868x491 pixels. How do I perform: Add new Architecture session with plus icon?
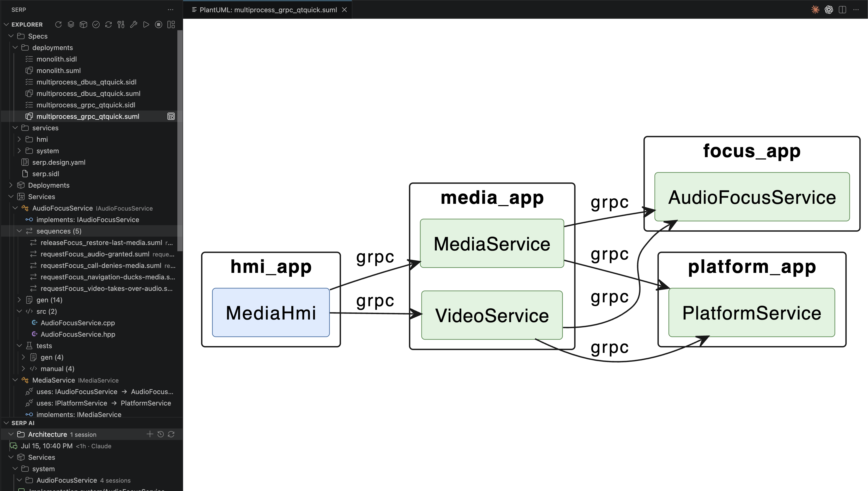[150, 434]
